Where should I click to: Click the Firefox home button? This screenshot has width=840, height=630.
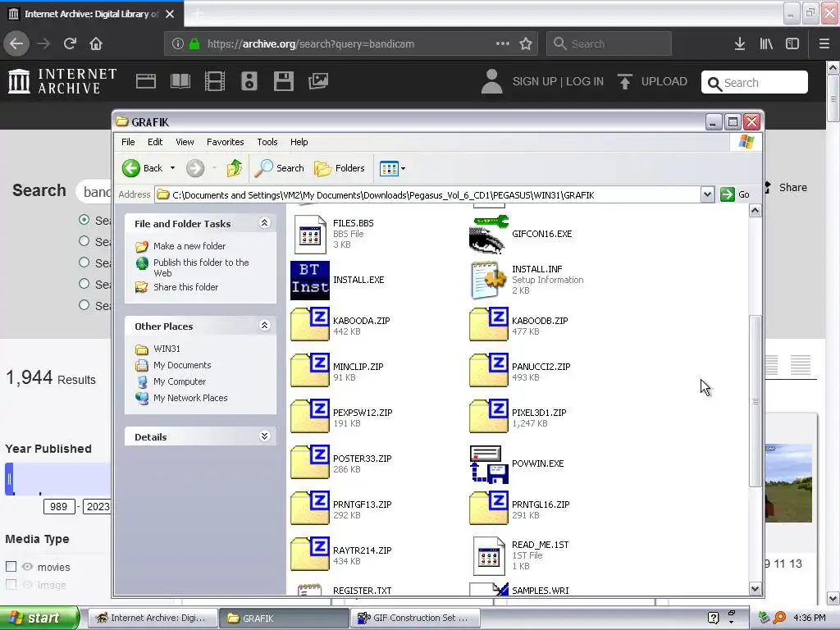96,43
